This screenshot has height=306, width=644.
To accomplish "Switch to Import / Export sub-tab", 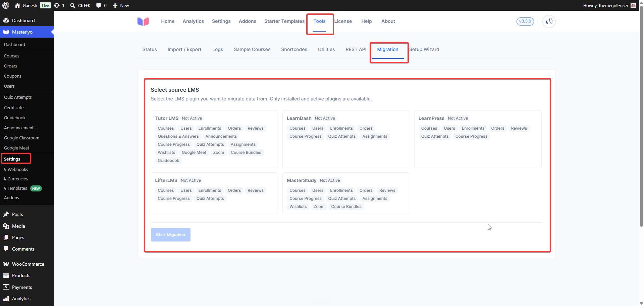I will coord(184,49).
